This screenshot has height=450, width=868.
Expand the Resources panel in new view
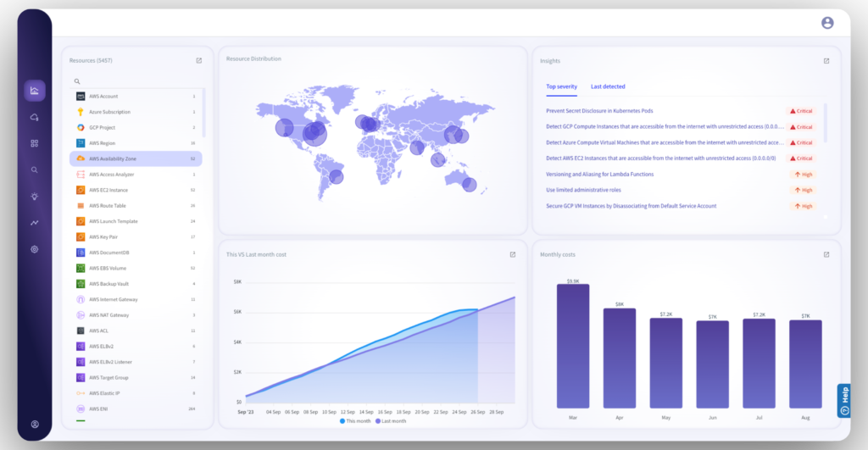coord(198,61)
